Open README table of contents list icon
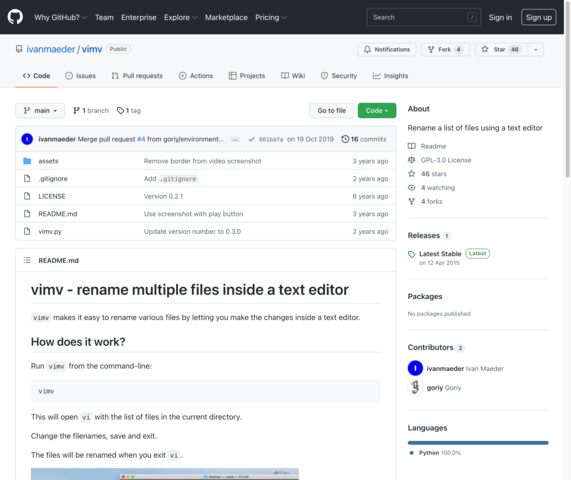The image size is (571, 480). point(27,260)
